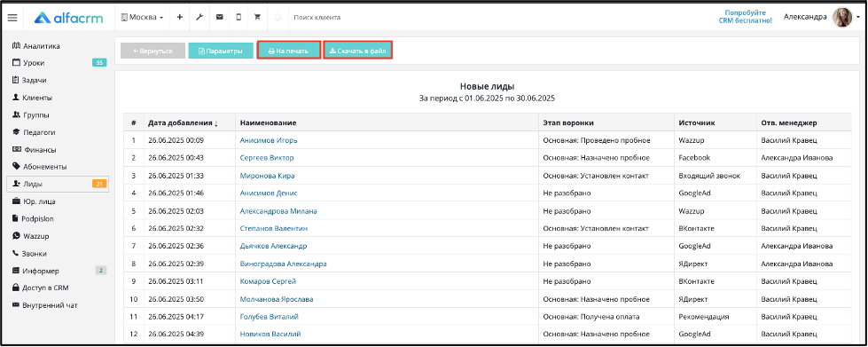Open the hamburger menu icon
Viewport: 868px width, 347px height.
pos(12,17)
